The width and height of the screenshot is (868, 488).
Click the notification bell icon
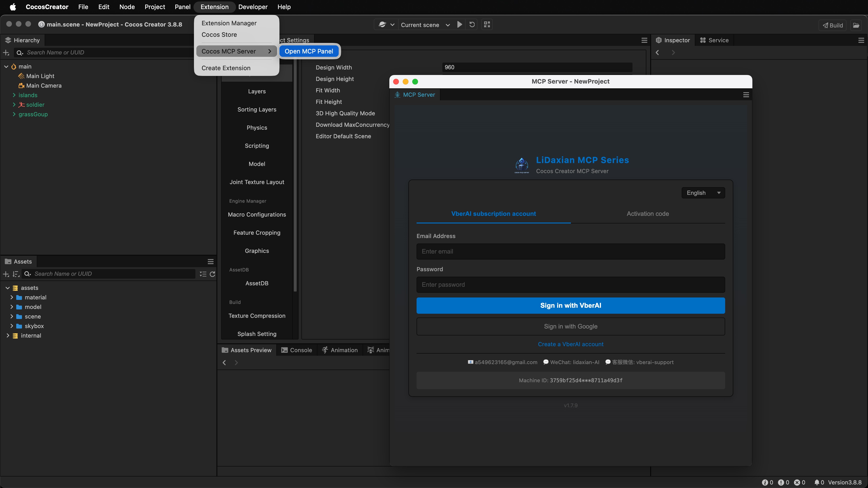pos(816,483)
